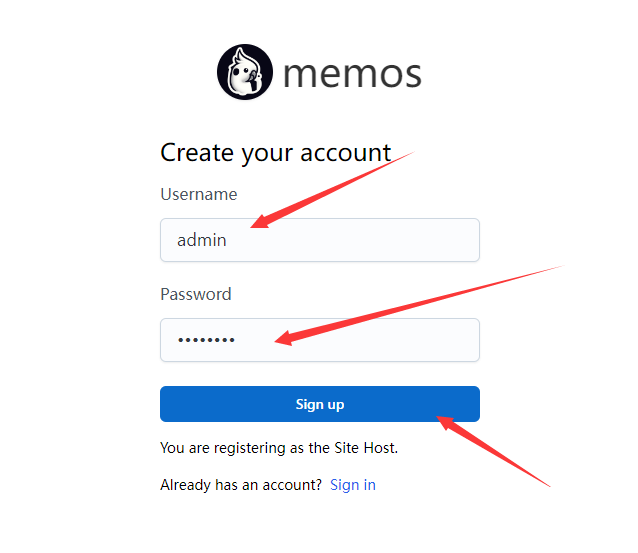
Task: Focus the Password input field
Action: point(320,340)
